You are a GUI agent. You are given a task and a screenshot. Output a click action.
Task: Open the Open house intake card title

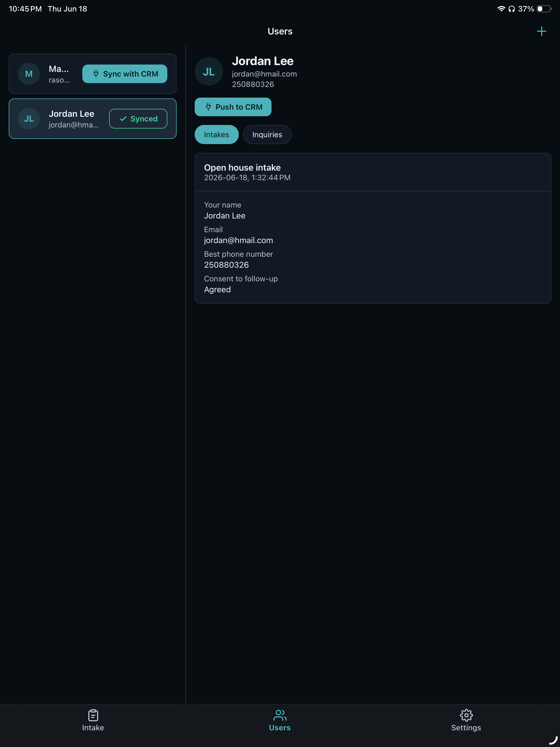pos(242,168)
